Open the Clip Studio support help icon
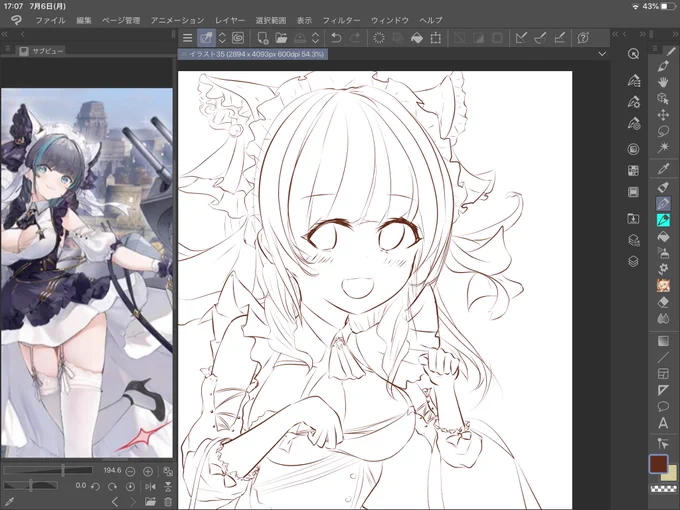680x510 pixels. tap(583, 38)
